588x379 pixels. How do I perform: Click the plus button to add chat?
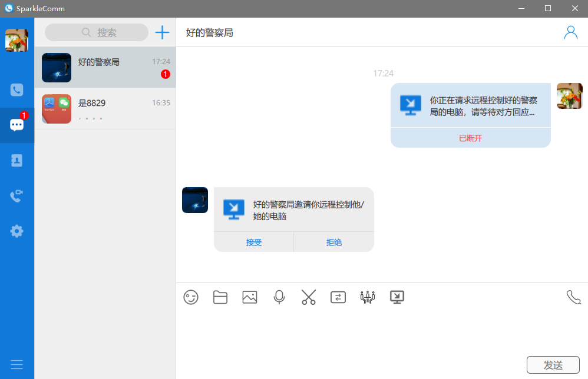(x=162, y=32)
